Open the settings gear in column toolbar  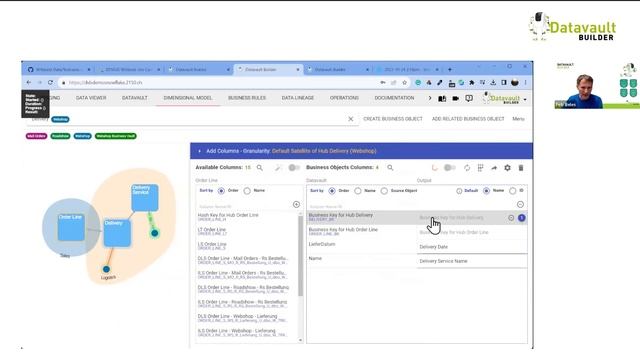(x=507, y=168)
